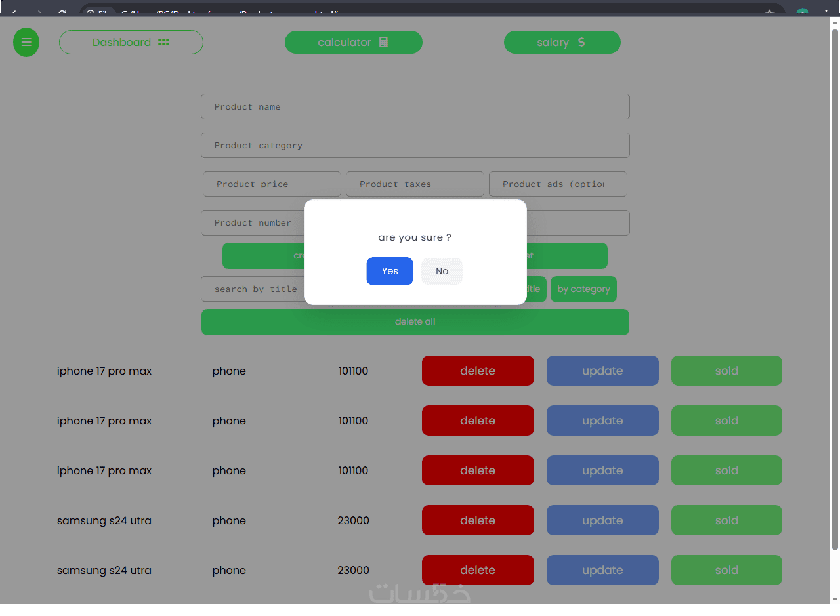
Task: Delete the first samsung s24 utra row
Action: (x=478, y=520)
